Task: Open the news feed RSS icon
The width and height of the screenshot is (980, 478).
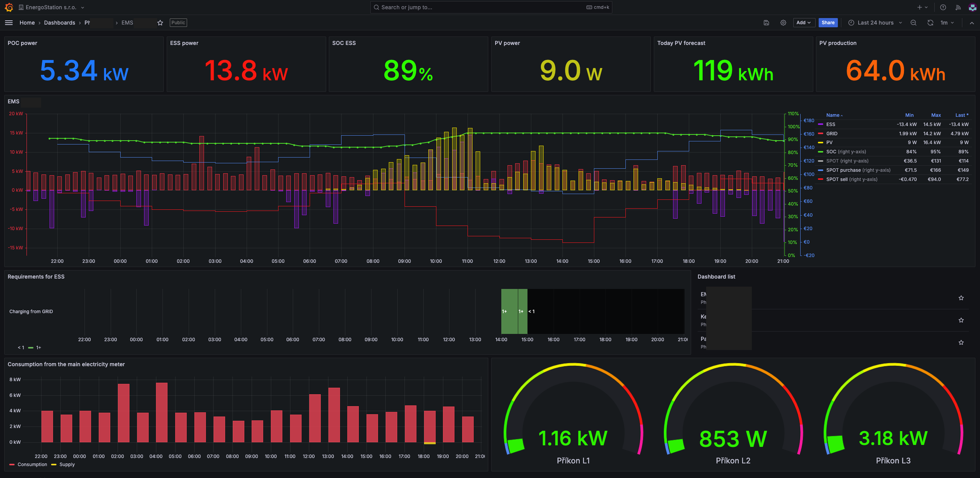Action: [958, 7]
